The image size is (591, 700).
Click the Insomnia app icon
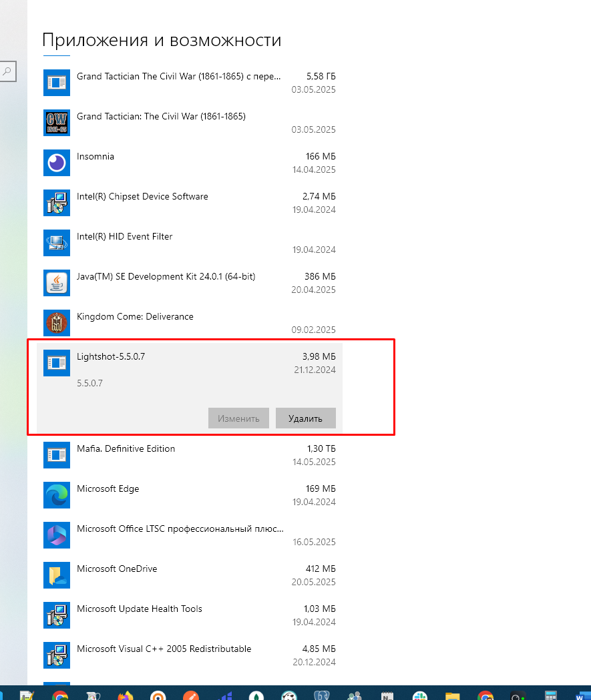pos(57,163)
